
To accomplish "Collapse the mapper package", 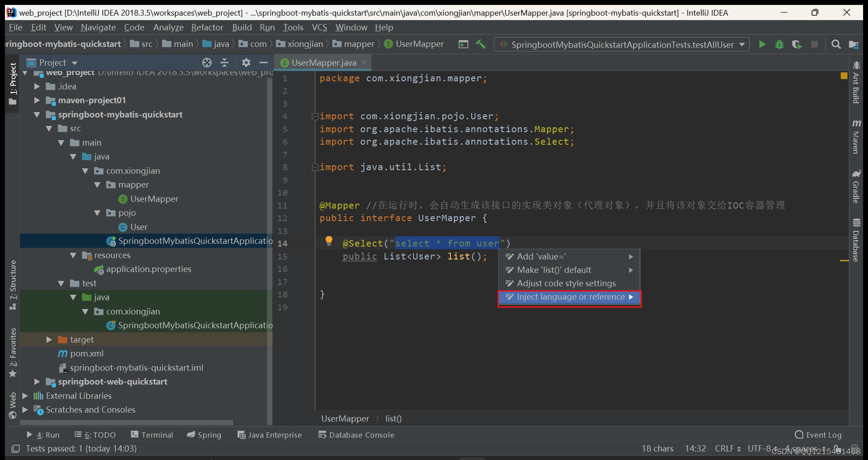I will point(97,185).
